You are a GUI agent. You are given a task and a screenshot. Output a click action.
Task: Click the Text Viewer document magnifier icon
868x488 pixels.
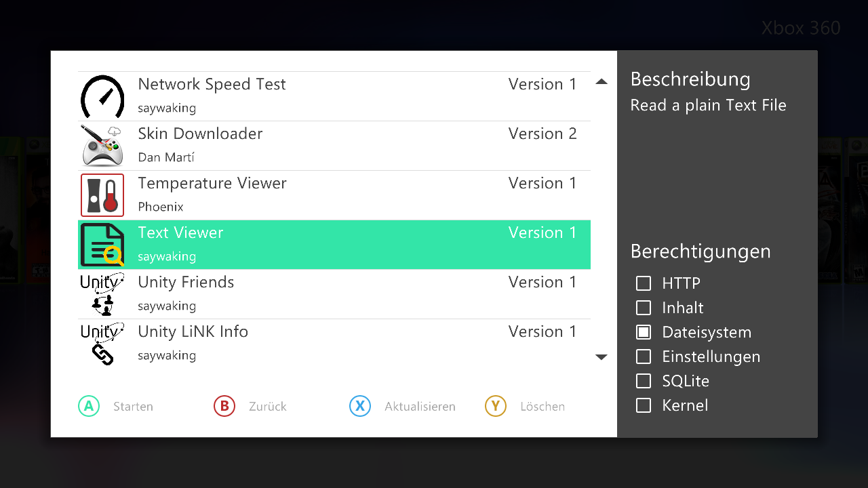pyautogui.click(x=102, y=245)
